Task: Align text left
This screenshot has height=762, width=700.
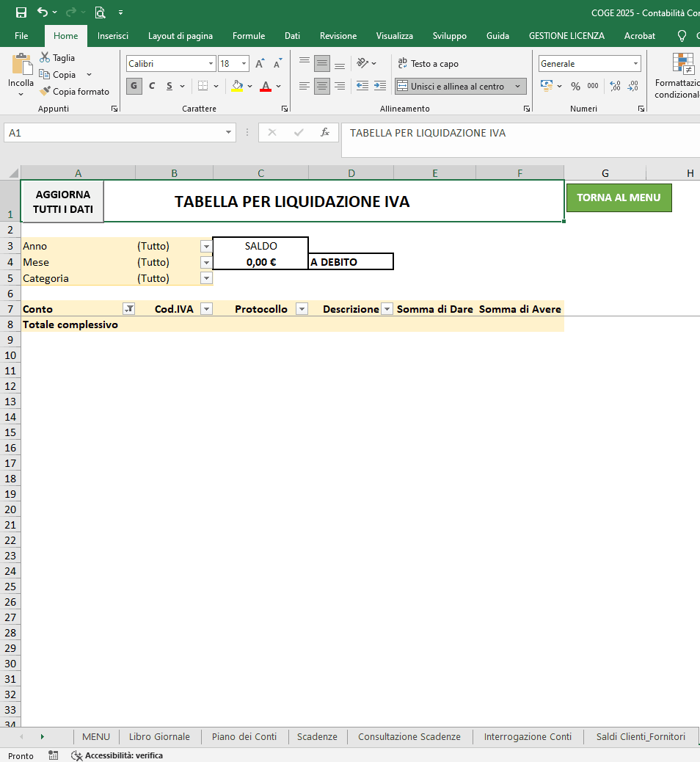Action: tap(305, 86)
